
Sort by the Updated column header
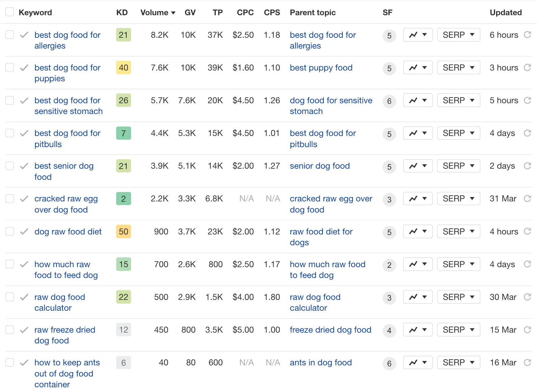click(x=506, y=12)
